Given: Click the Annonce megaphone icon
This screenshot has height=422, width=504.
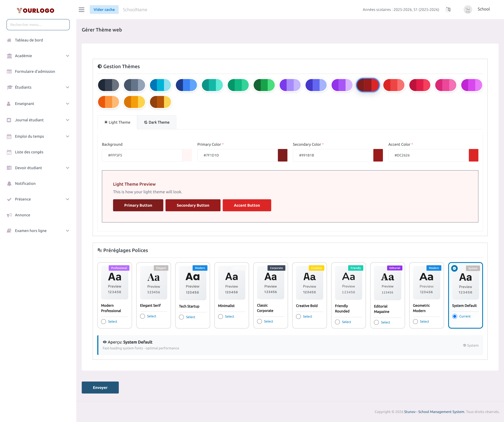Looking at the screenshot, I should click(9, 215).
